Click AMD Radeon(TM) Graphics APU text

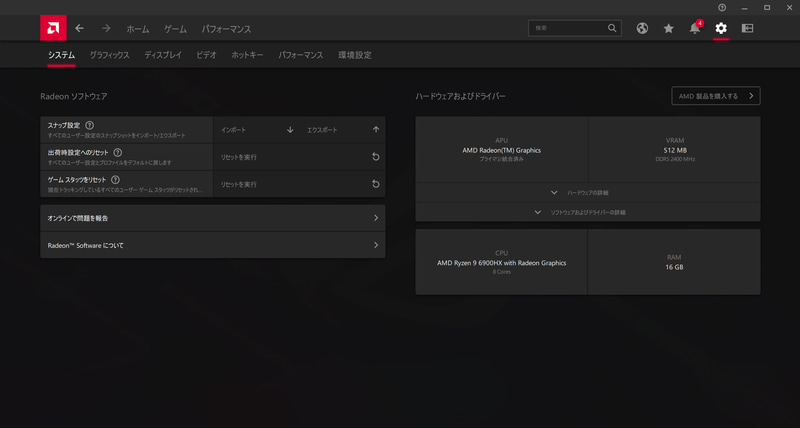[502, 150]
